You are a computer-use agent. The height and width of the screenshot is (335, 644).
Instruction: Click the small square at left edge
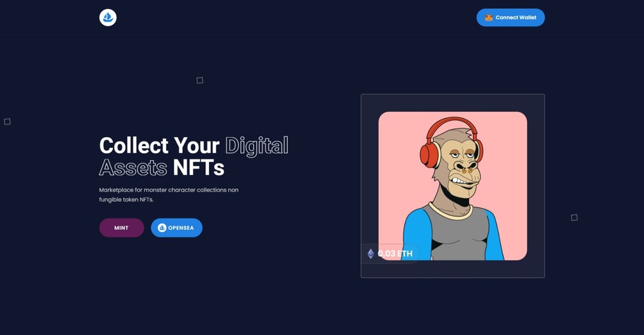pyautogui.click(x=8, y=122)
